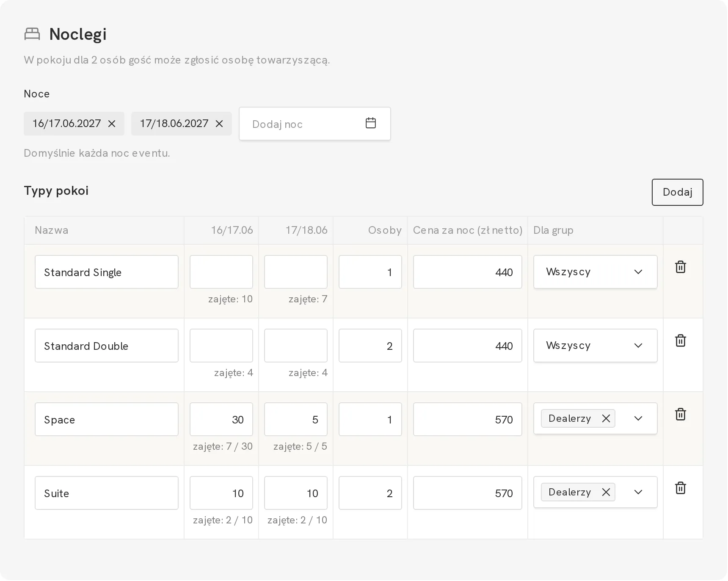Edit Space 16/17.06 quantity showing 30
This screenshot has height=581, width=728.
click(x=221, y=419)
